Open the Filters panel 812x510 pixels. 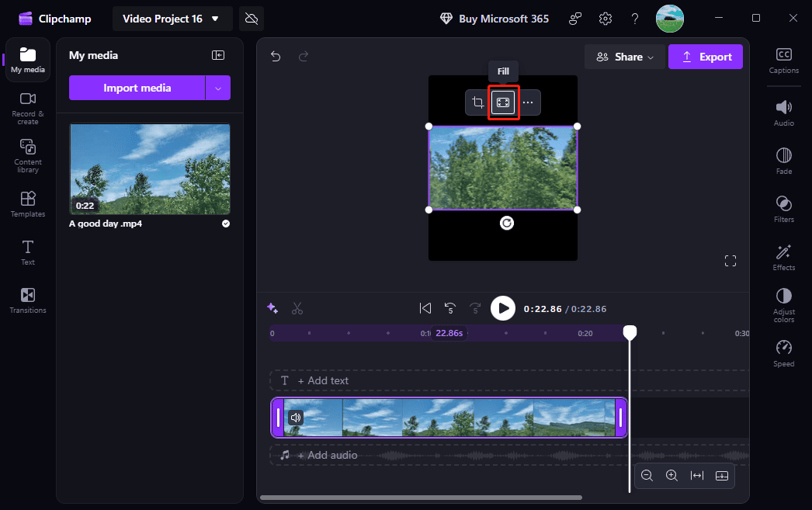[x=783, y=208]
